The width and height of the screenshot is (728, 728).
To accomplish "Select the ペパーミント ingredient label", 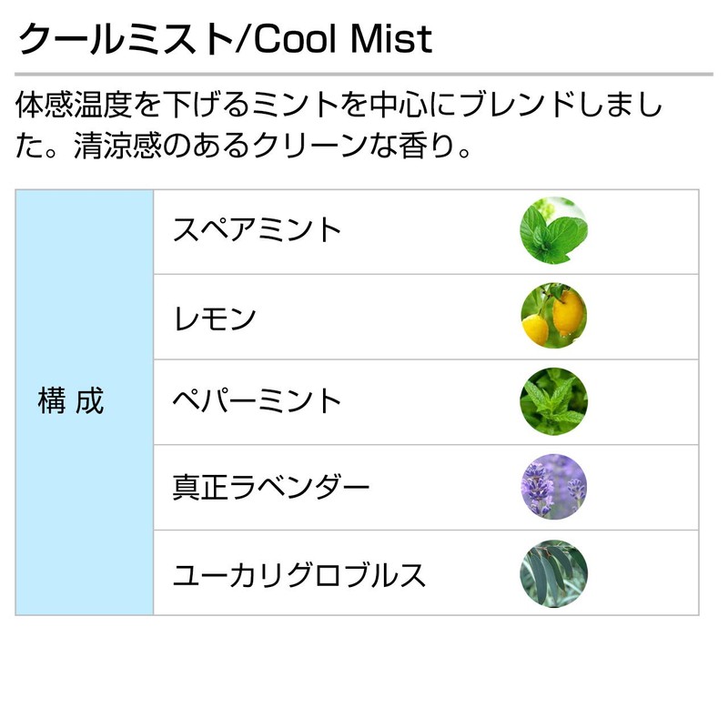I will 258,401.
